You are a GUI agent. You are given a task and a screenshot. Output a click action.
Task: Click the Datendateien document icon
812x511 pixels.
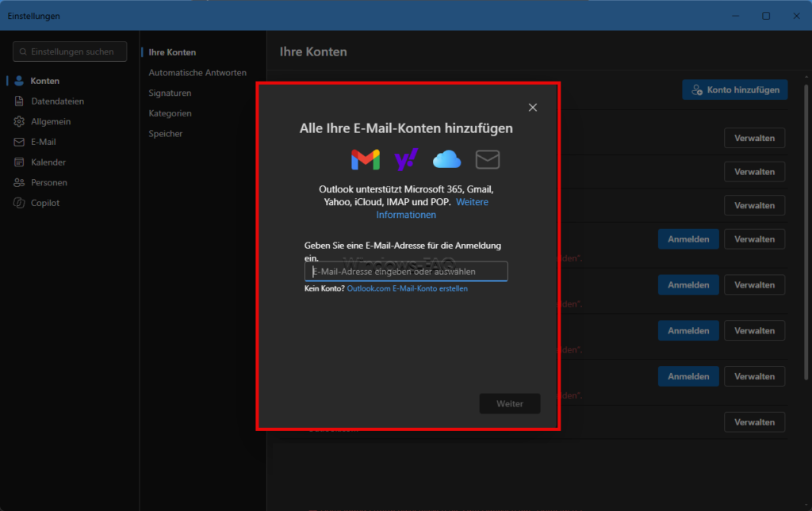pyautogui.click(x=19, y=101)
